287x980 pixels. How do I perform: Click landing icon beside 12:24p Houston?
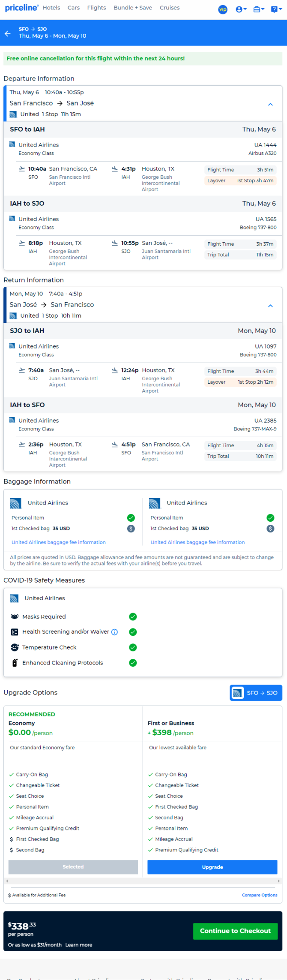point(115,370)
